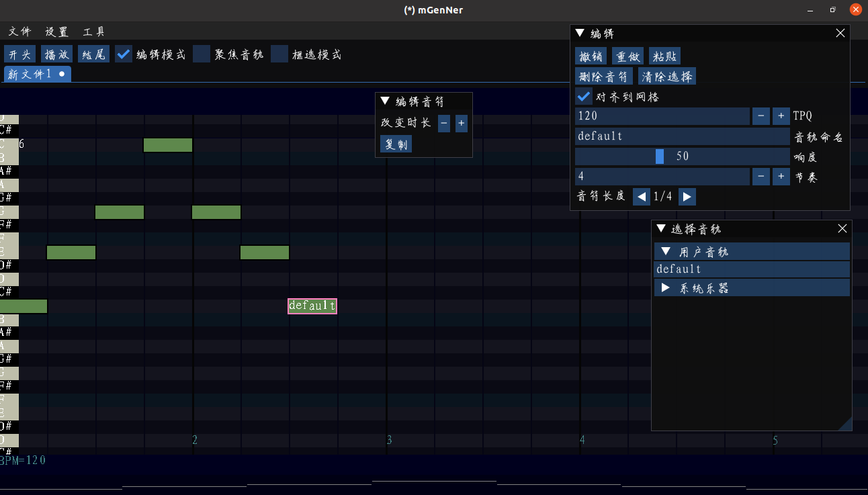
Task: Jump to end with the 结尾 button
Action: 93,54
